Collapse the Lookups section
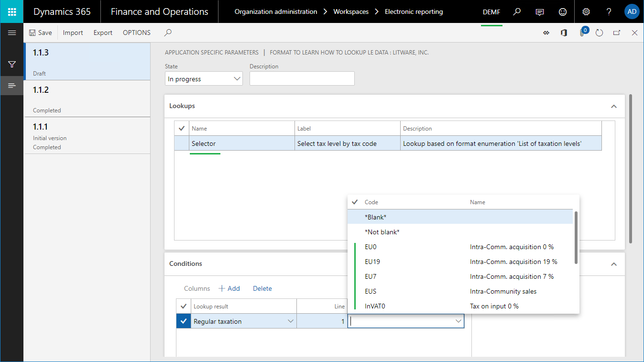Viewport: 644px width, 362px height. (613, 106)
